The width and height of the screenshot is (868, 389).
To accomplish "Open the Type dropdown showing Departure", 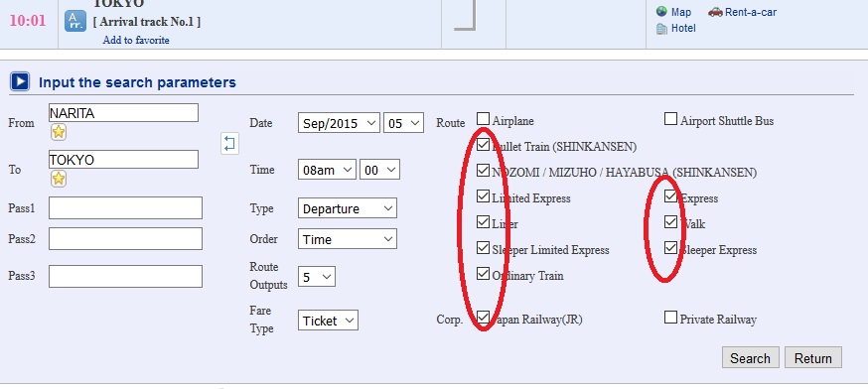I will (x=347, y=208).
